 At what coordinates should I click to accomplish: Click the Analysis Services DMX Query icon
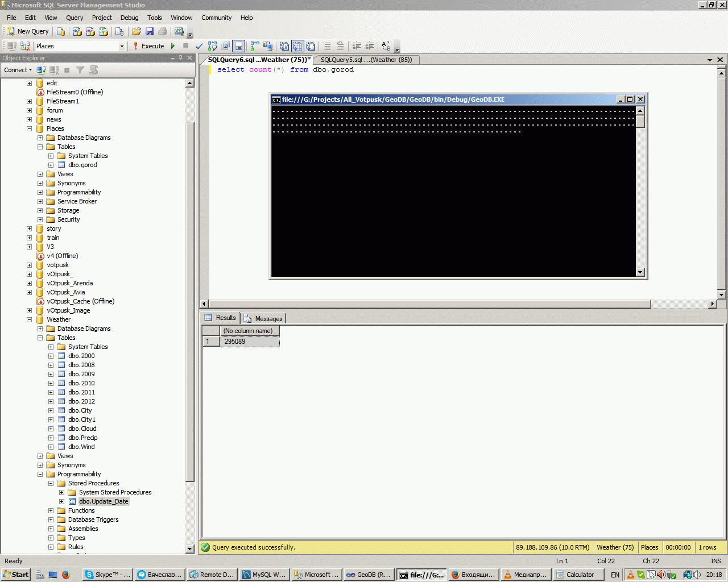90,31
